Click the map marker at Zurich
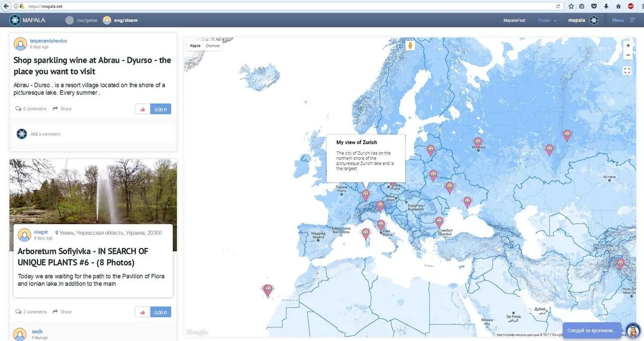Viewport: 644px width, 341px height. coord(366,194)
